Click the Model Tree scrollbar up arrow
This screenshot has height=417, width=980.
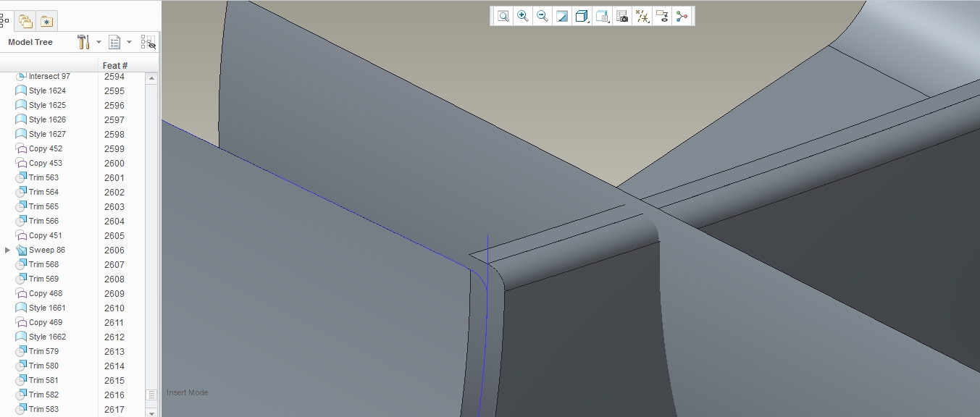(151, 77)
